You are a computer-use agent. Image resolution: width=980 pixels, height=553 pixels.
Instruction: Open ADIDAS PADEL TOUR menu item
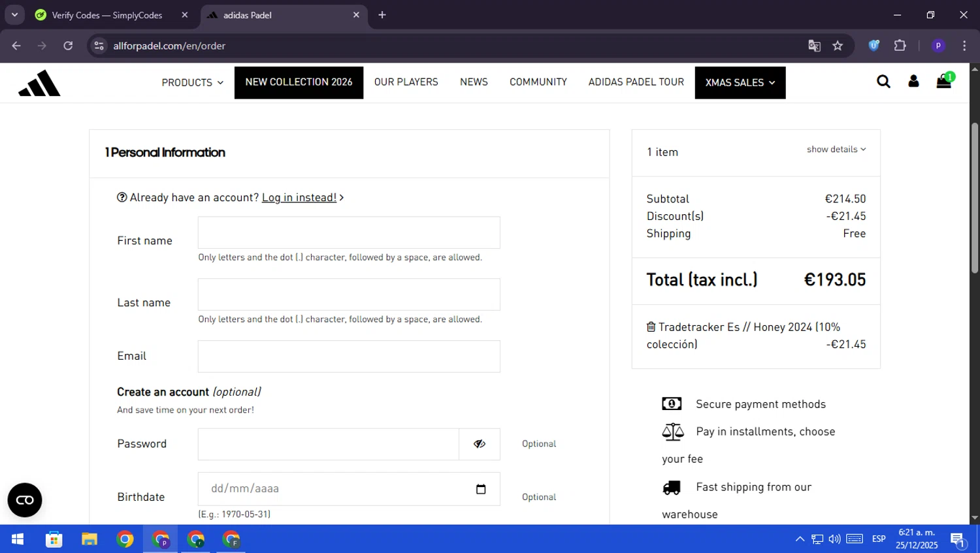click(x=636, y=82)
